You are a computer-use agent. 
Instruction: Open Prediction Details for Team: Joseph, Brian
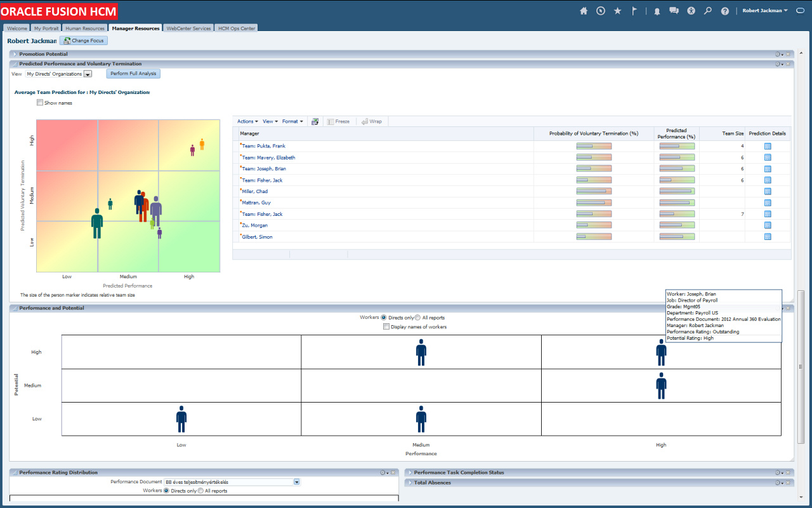pyautogui.click(x=768, y=169)
